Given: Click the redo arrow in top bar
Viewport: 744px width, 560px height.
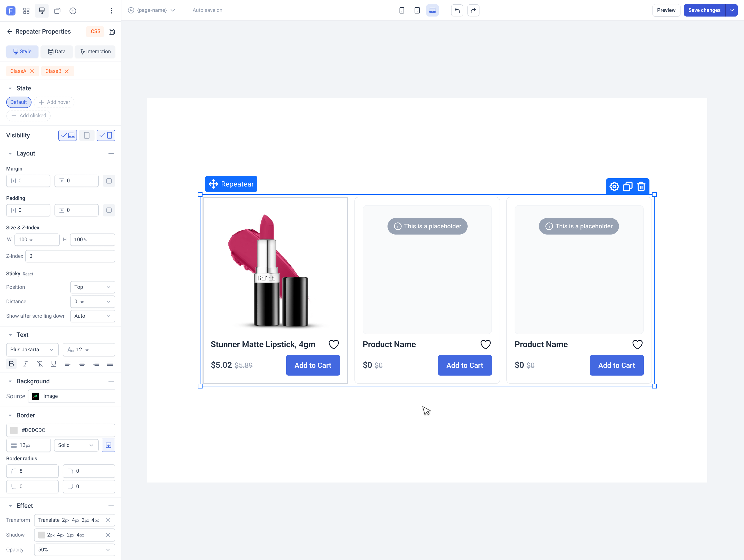Looking at the screenshot, I should pyautogui.click(x=473, y=10).
